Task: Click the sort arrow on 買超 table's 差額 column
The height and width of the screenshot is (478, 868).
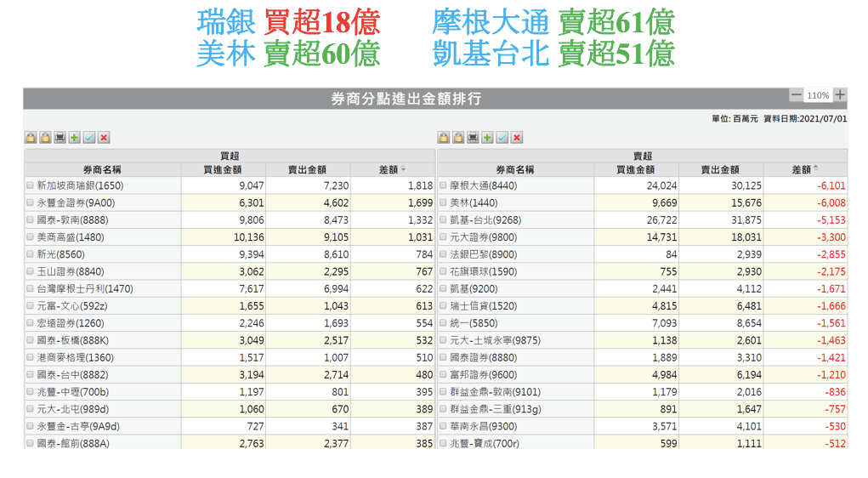Action: [x=403, y=170]
